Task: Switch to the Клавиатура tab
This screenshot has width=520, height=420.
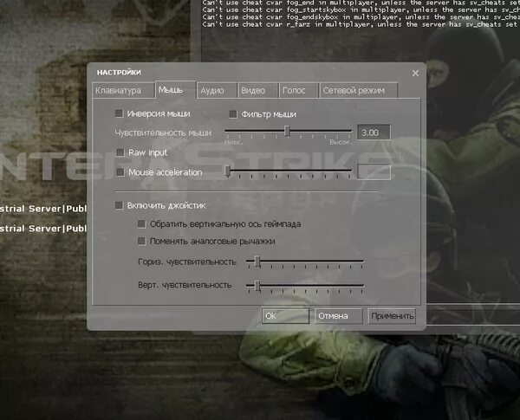Action: point(123,91)
